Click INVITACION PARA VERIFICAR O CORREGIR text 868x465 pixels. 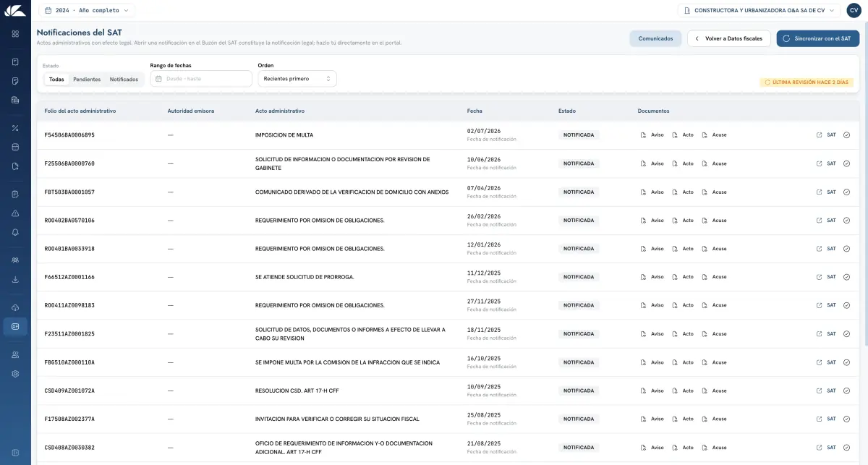pos(337,419)
